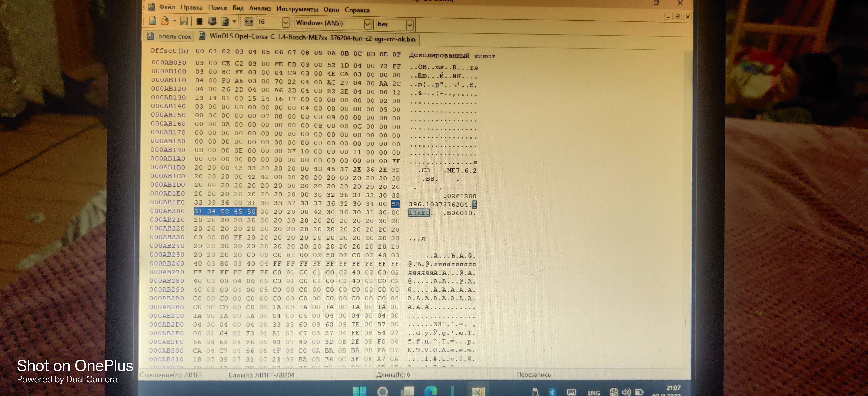Screen dimensions: 868x396
Task: Click the Open disk image icon
Action: pos(225,22)
